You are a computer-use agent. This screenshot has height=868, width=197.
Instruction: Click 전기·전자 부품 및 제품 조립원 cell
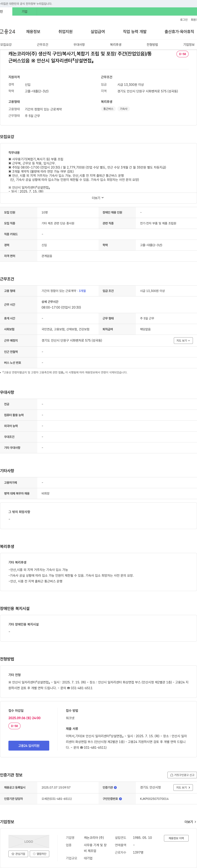158,223
